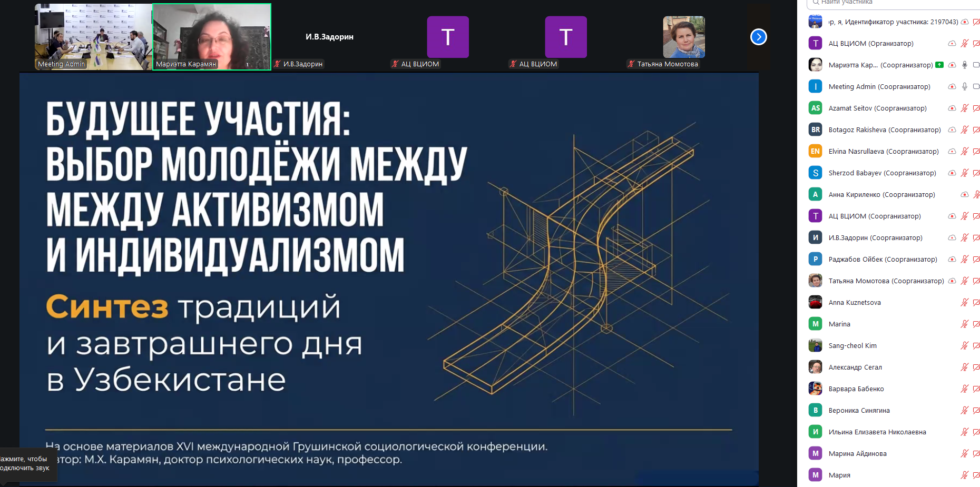Click muted mic icon beside Anna Kuznetsova
Image resolution: width=980 pixels, height=487 pixels.
[x=964, y=302]
